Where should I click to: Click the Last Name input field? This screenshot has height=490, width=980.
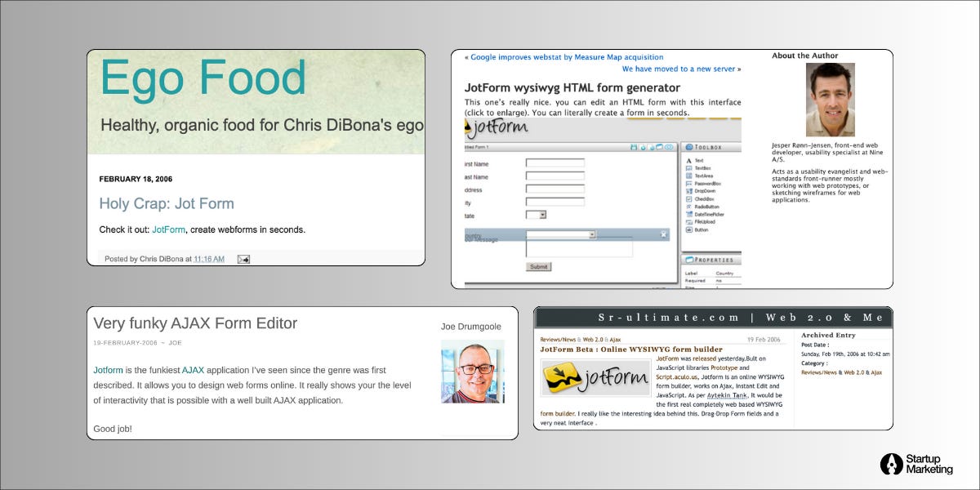555,176
